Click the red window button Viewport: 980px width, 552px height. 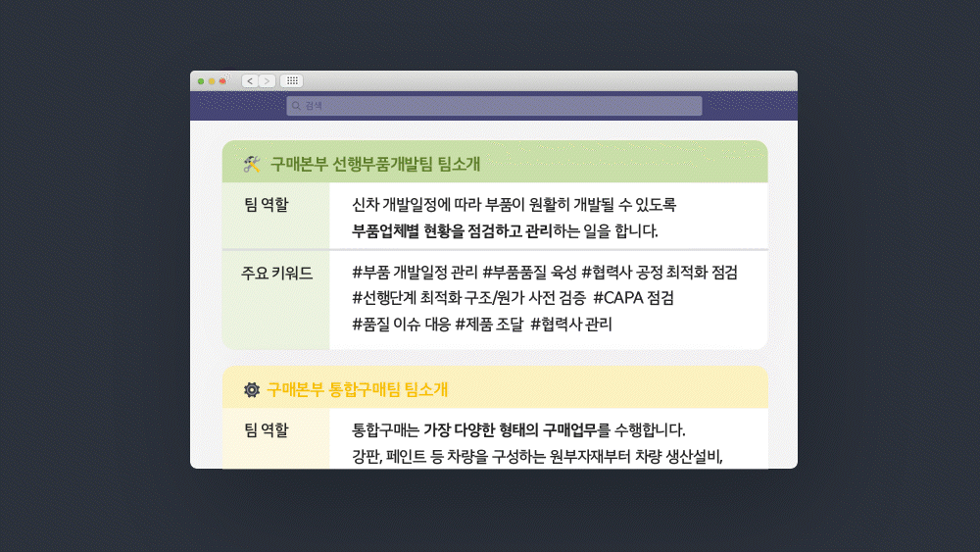pyautogui.click(x=222, y=81)
